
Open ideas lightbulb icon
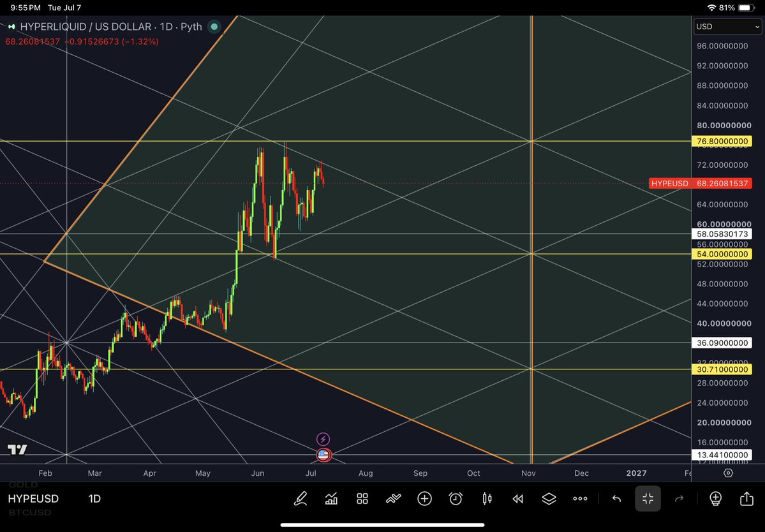pyautogui.click(x=715, y=498)
